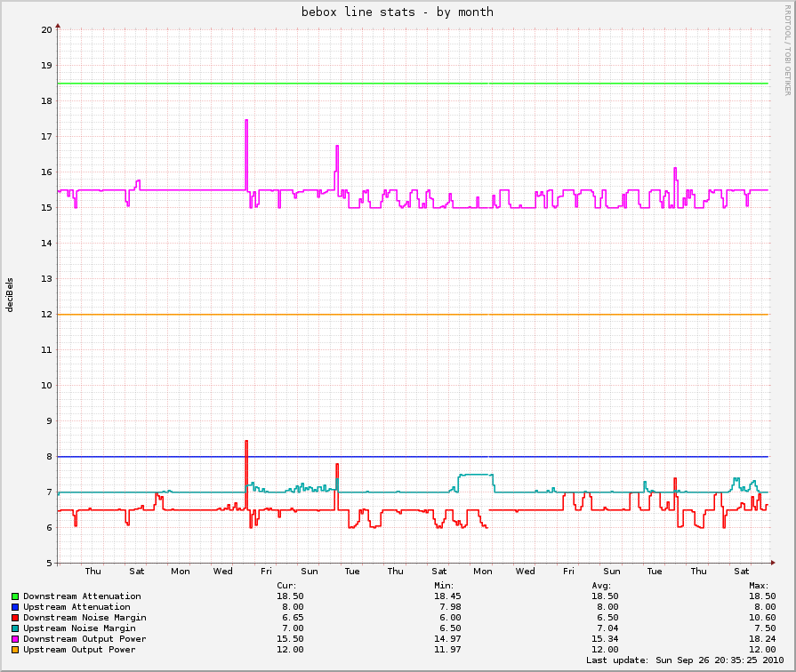Click the 'Max:' column header
This screenshot has height=672, width=796.
(x=759, y=586)
